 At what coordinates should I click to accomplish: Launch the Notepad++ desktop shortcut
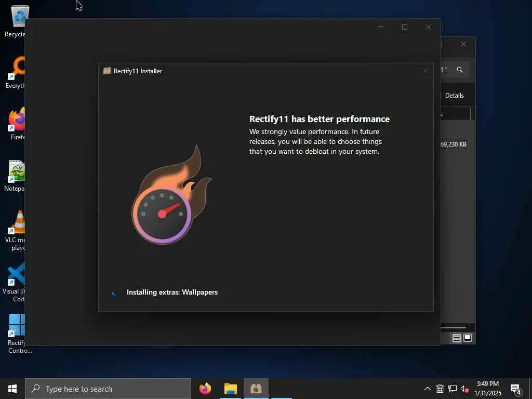[x=15, y=176]
